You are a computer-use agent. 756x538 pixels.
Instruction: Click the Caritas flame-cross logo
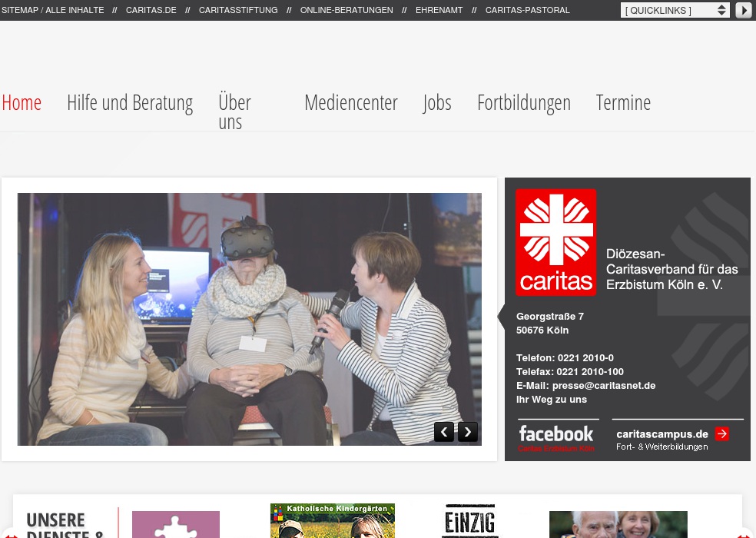point(555,241)
